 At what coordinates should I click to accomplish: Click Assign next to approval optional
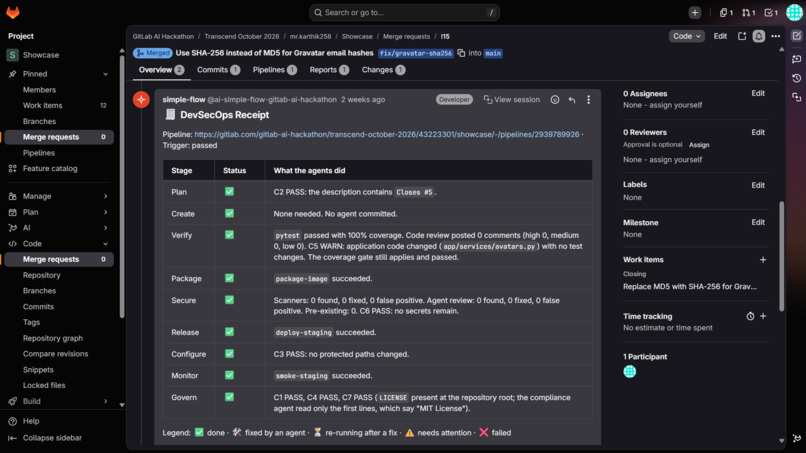coord(699,145)
